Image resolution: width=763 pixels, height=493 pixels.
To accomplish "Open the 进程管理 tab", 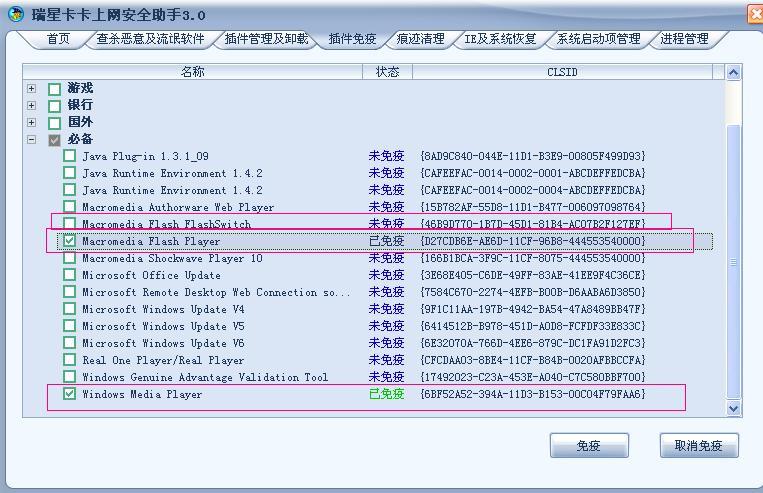I will [684, 39].
